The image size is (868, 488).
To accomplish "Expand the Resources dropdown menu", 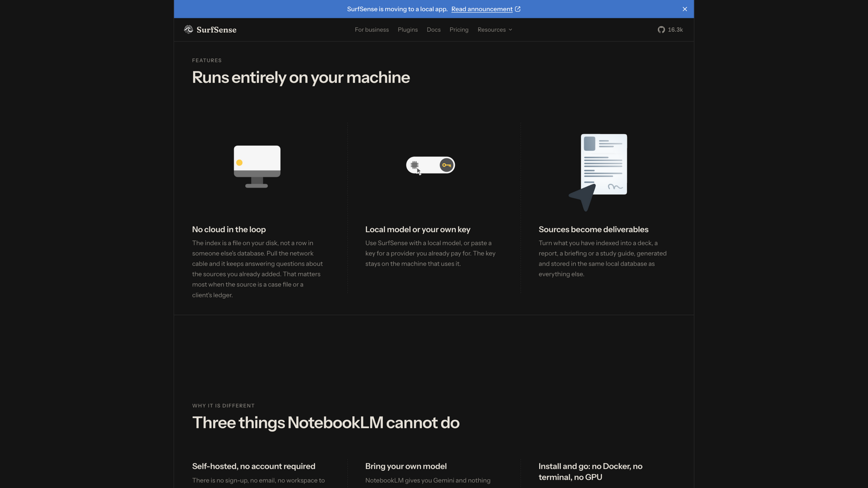I will click(x=495, y=30).
